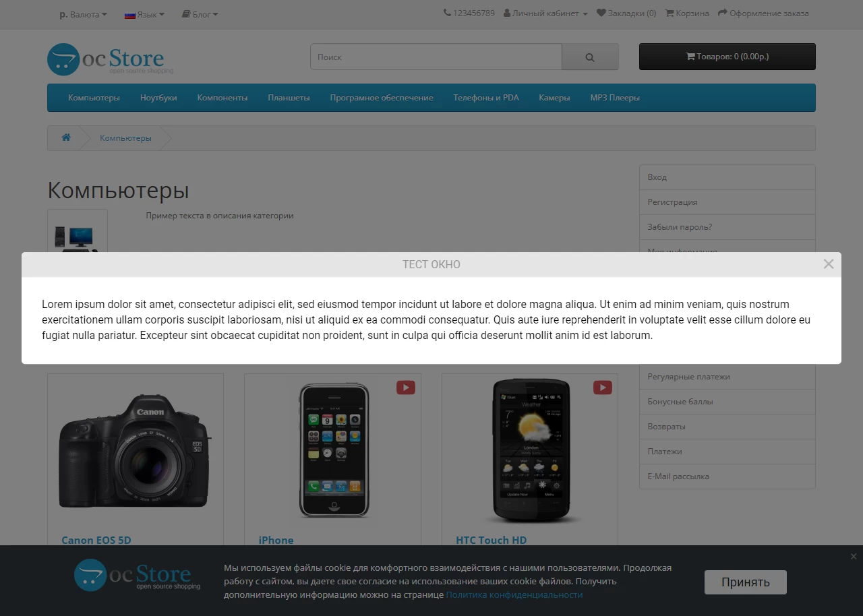Viewport: 863px width, 616px height.
Task: Open Платежи sidebar link
Action: pyautogui.click(x=727, y=452)
